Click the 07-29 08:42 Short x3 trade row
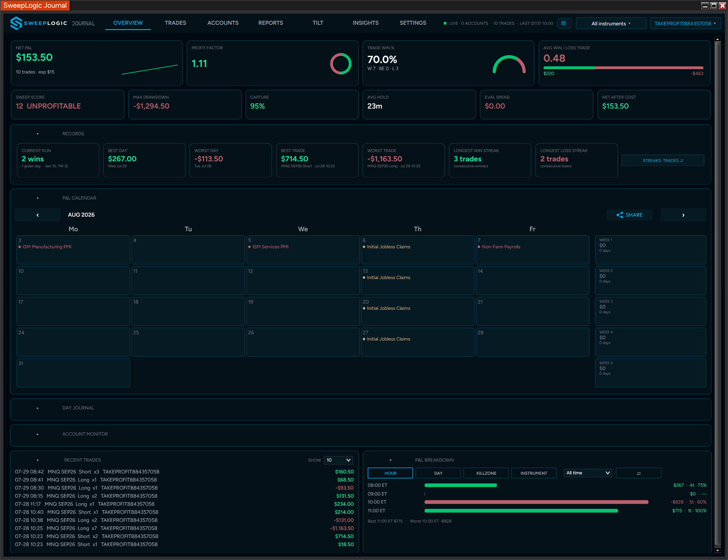The width and height of the screenshot is (728, 560). pyautogui.click(x=184, y=472)
